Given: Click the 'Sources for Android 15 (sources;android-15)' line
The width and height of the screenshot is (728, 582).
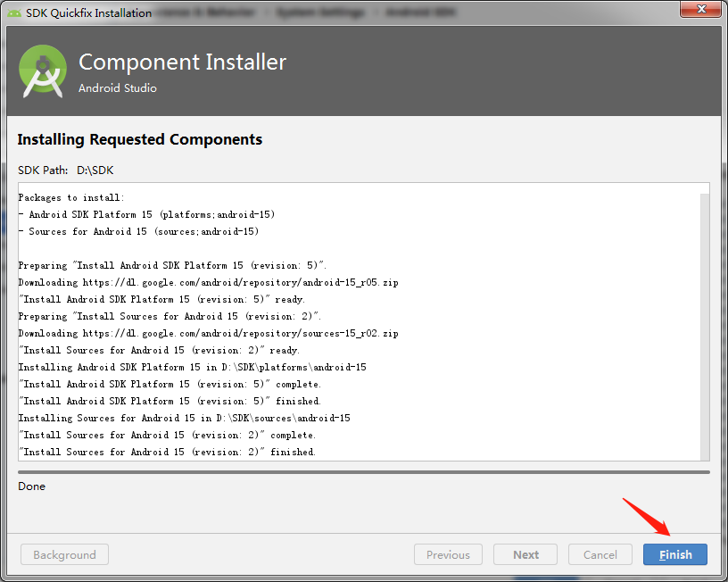Looking at the screenshot, I should coord(138,231).
